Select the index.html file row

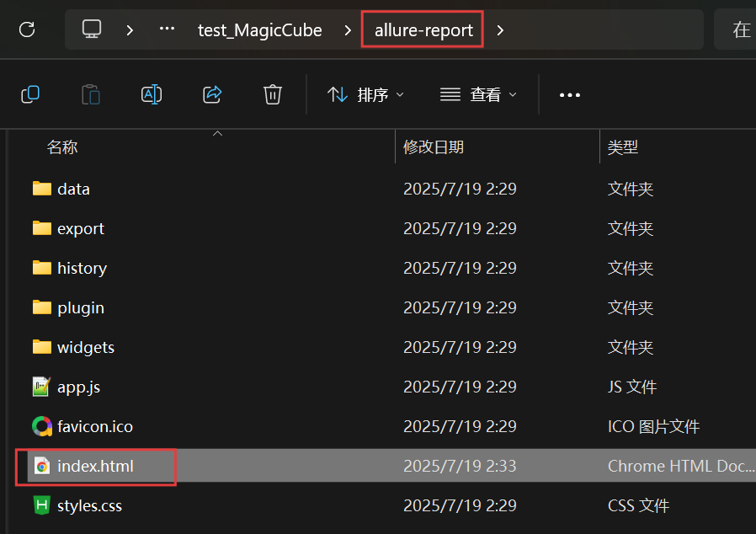(x=87, y=466)
